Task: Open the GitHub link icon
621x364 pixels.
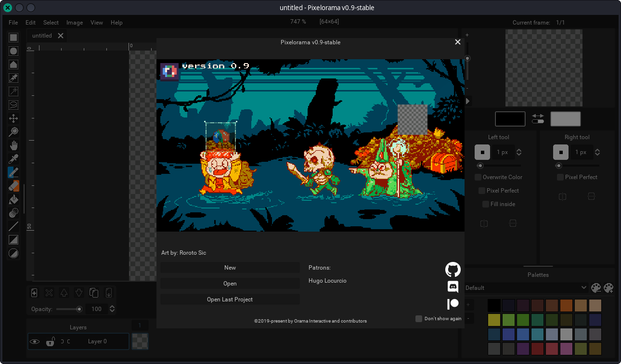Action: [x=453, y=270]
